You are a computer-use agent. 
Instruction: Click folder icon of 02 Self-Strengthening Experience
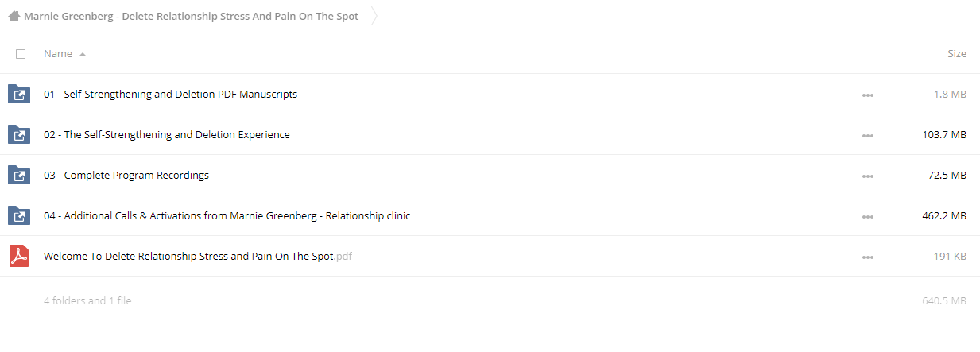(19, 135)
